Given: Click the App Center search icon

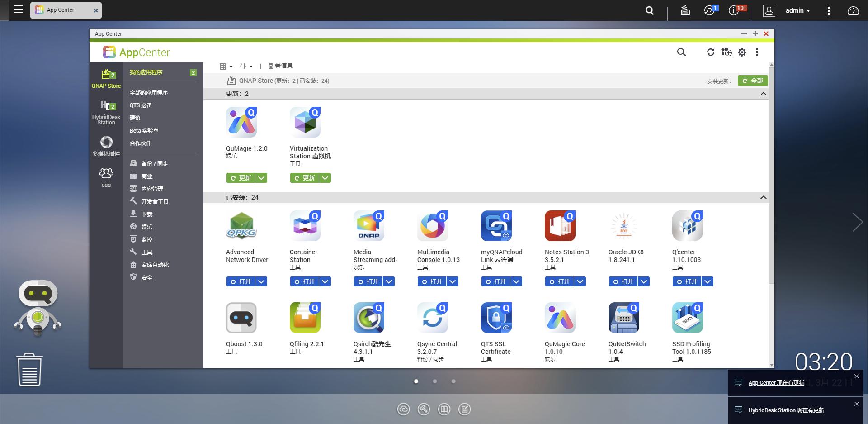Looking at the screenshot, I should point(681,52).
